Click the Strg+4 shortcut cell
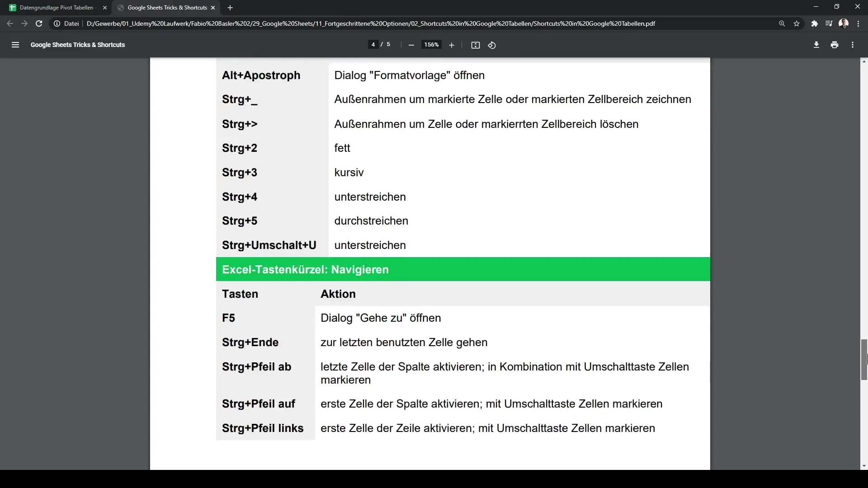 [272, 197]
